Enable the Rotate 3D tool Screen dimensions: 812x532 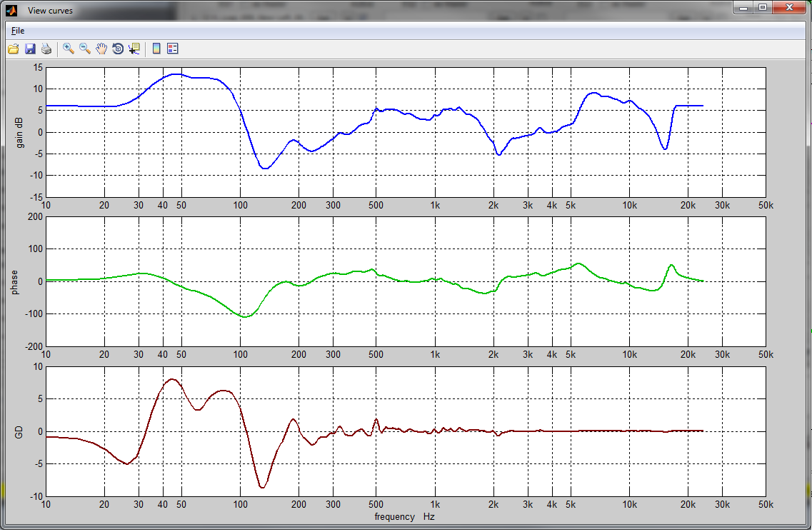(118, 49)
